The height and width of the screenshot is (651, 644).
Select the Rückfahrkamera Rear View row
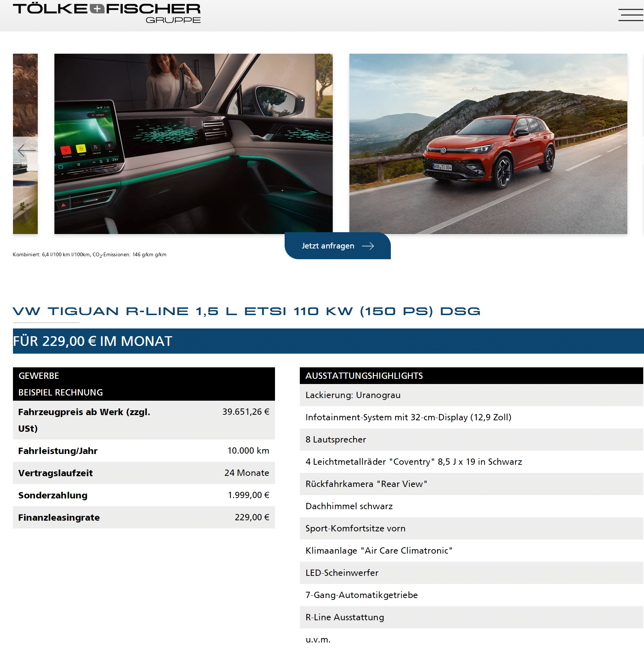pyautogui.click(x=472, y=484)
